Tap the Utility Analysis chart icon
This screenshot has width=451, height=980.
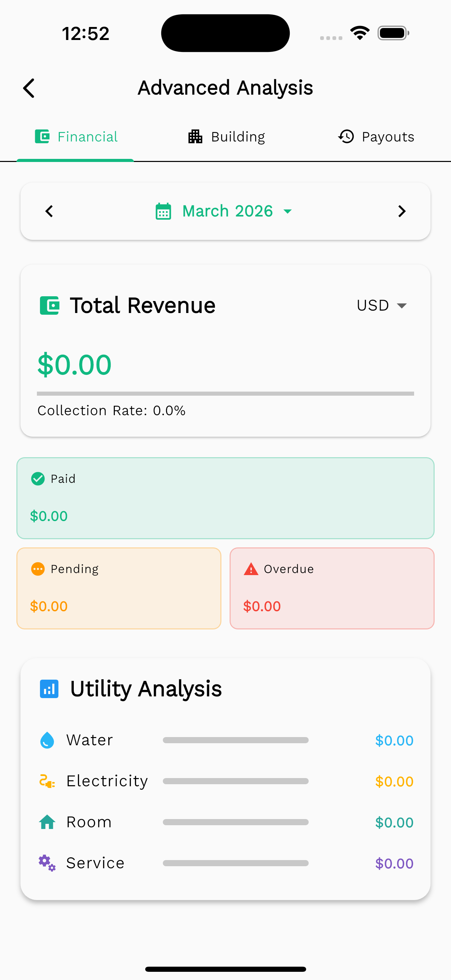coord(50,689)
